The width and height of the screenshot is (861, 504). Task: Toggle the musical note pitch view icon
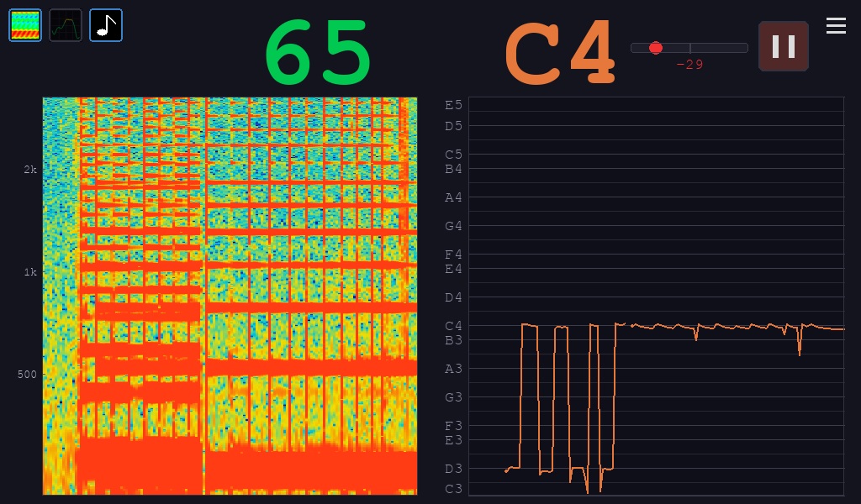[106, 25]
